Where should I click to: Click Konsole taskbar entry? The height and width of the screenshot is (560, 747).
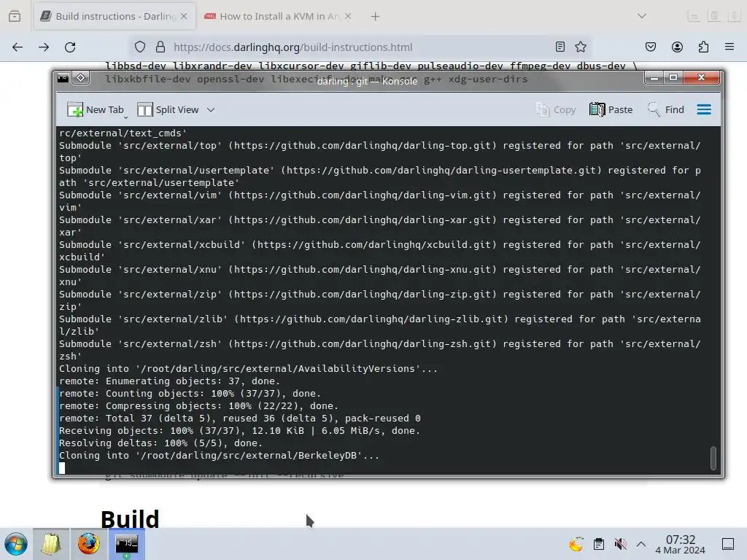[126, 544]
